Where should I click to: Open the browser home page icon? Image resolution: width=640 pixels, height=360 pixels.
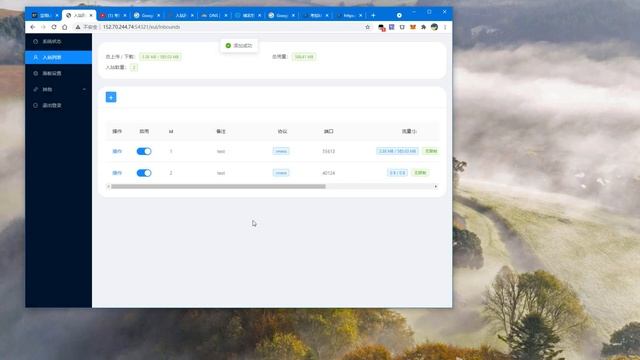[64, 27]
